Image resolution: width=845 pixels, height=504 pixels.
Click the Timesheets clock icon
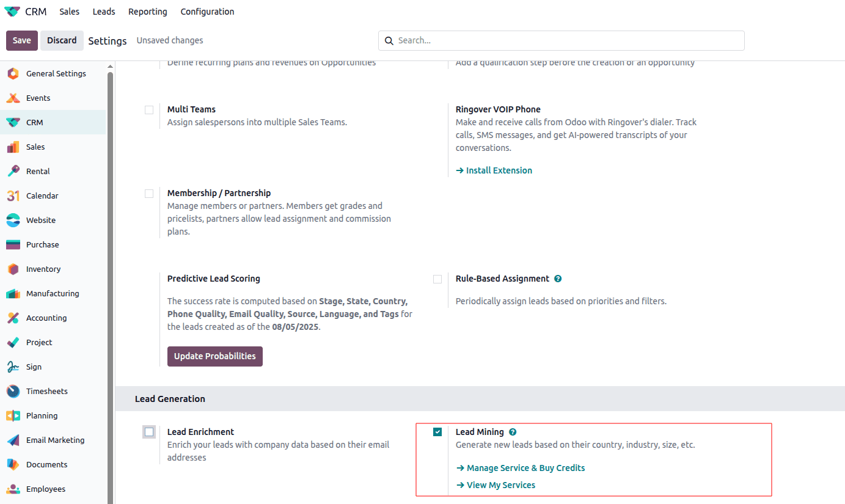tap(13, 391)
